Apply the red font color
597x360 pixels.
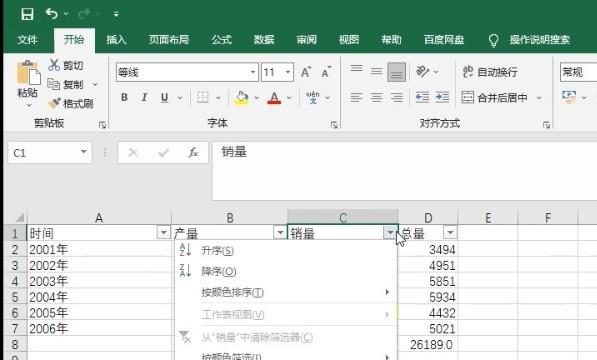coord(274,98)
